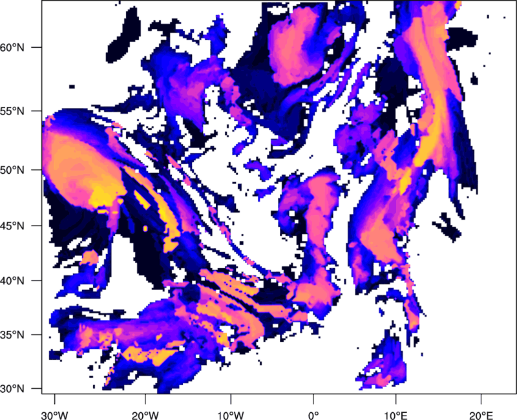Click the 10°W longitude label
Image resolution: width=517 pixels, height=420 pixels.
pyautogui.click(x=231, y=415)
